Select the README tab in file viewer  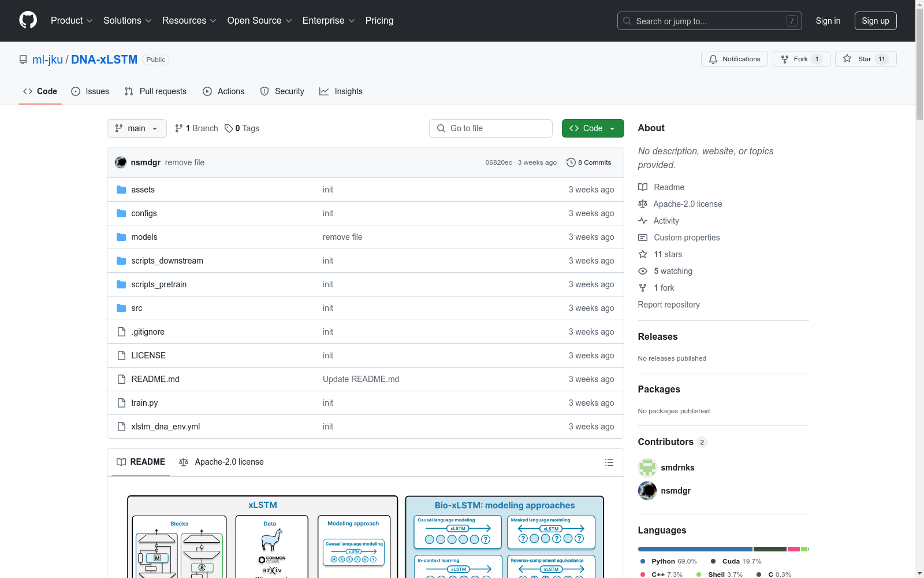(141, 462)
